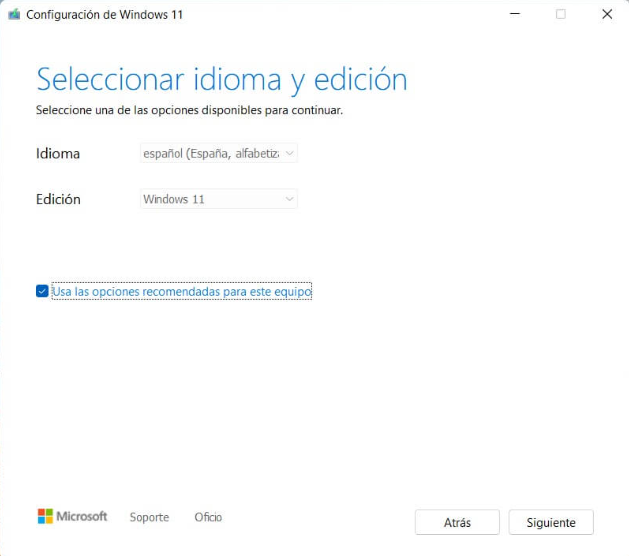Click the Microsoft wordmark text in footer
Image resolution: width=629 pixels, height=556 pixels.
pyautogui.click(x=81, y=516)
